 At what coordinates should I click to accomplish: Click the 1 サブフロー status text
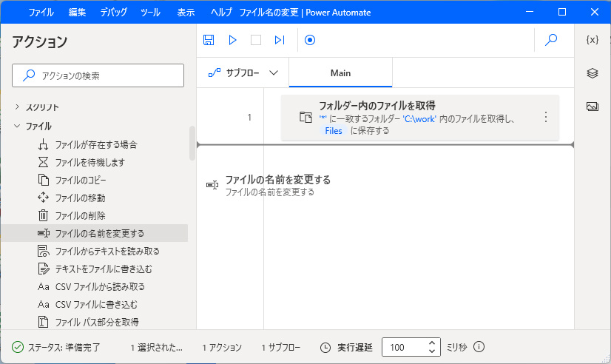coord(281,347)
